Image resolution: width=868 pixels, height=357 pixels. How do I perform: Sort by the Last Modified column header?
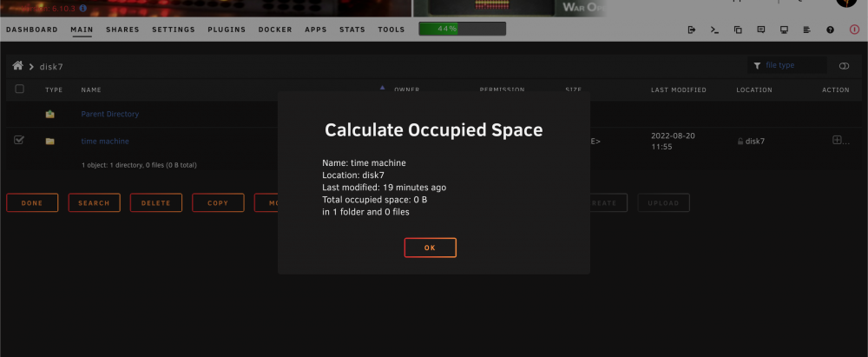click(x=679, y=89)
